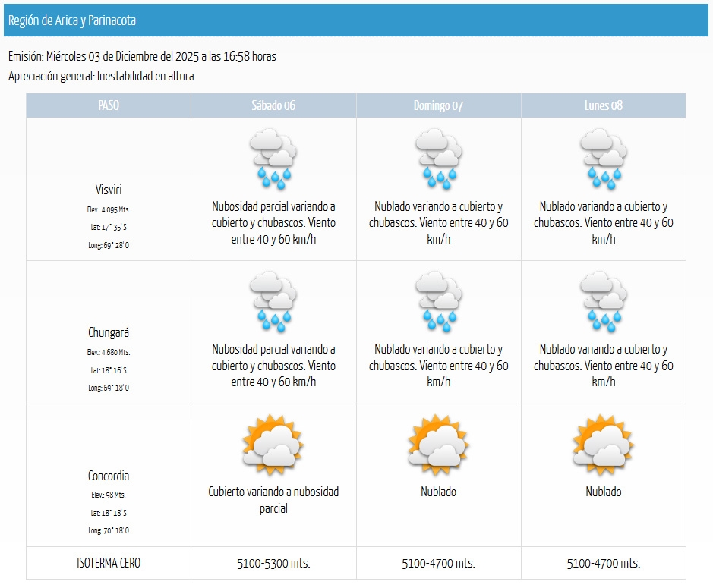Click the Lunes 08 column header
Screen dimensions: 713x588
[603, 105]
